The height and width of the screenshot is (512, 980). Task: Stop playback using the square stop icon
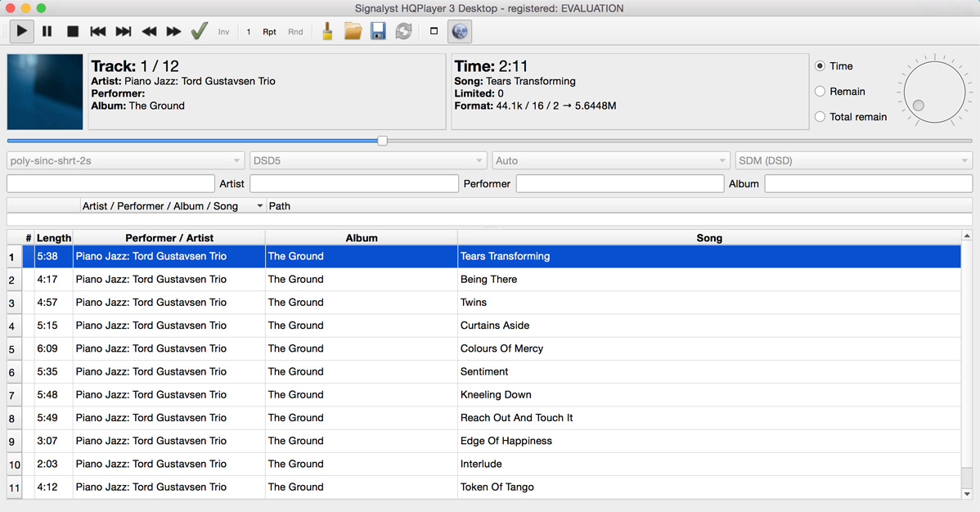(72, 32)
